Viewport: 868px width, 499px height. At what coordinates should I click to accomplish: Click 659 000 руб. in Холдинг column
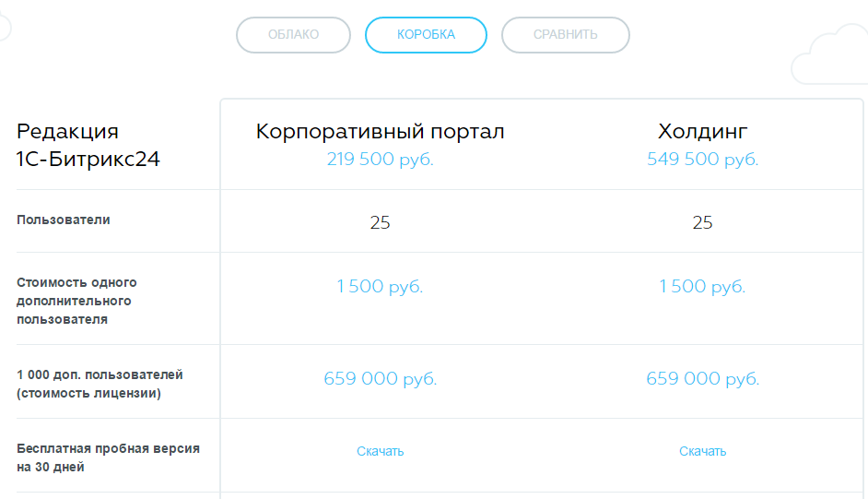702,378
